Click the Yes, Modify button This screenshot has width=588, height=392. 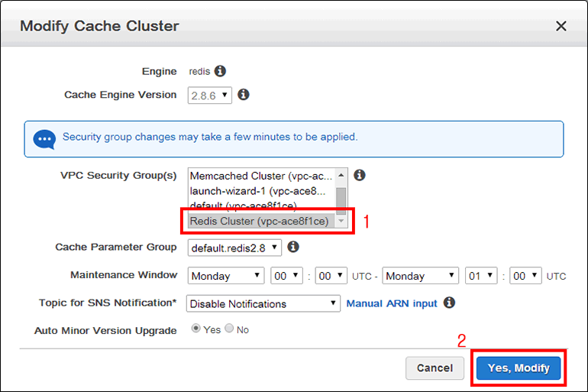519,368
